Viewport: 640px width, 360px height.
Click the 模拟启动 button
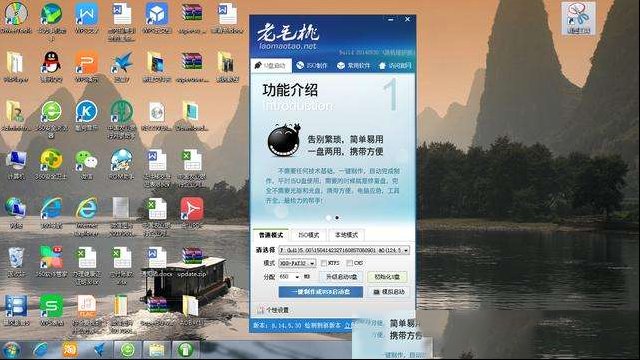pos(389,292)
